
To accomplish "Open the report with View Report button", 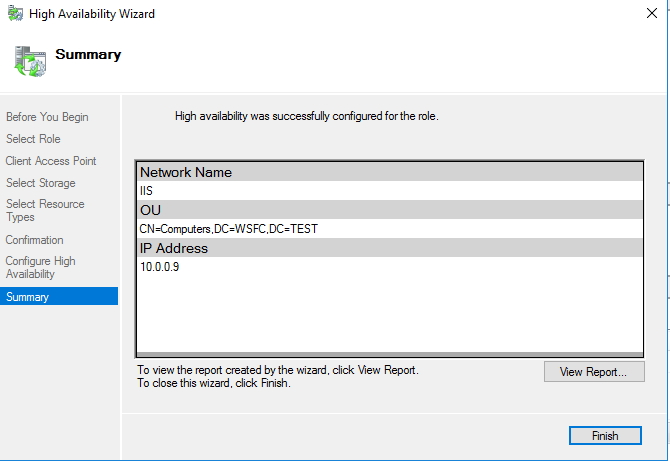I will click(593, 372).
